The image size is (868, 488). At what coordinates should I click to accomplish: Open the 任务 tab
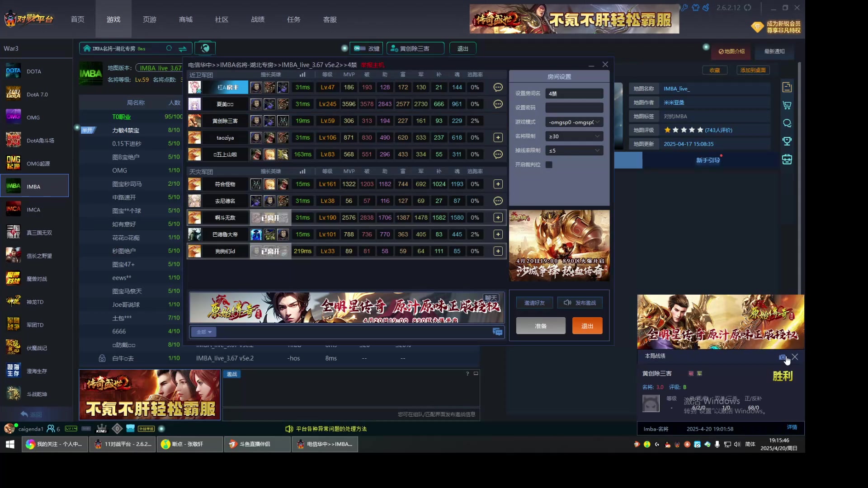click(x=294, y=19)
